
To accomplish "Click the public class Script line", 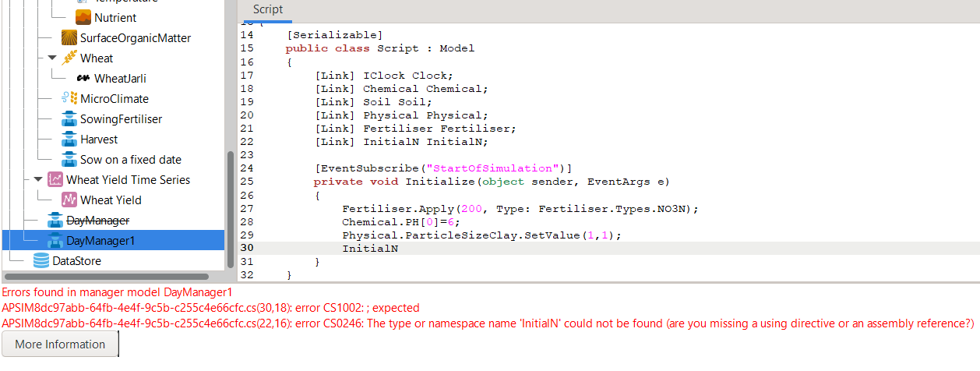I will point(380,48).
